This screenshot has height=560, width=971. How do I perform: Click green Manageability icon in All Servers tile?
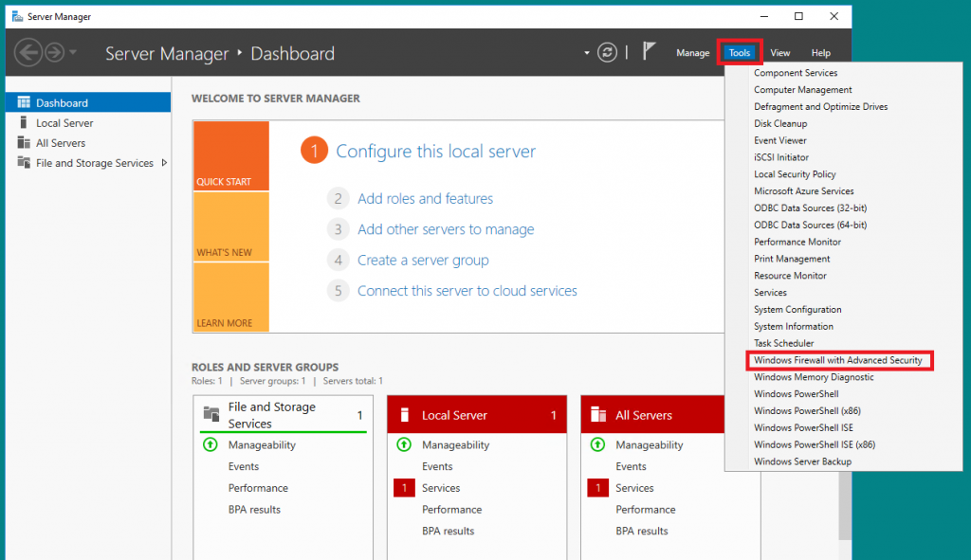coord(597,444)
